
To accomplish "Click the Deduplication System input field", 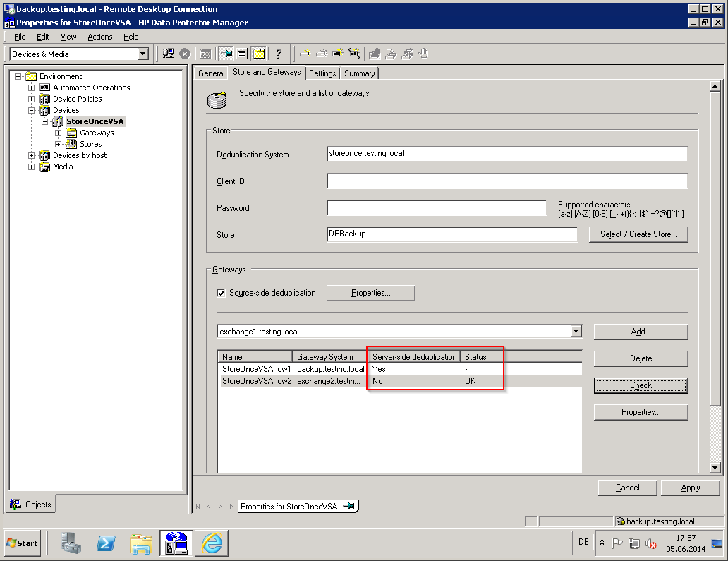I will [507, 154].
